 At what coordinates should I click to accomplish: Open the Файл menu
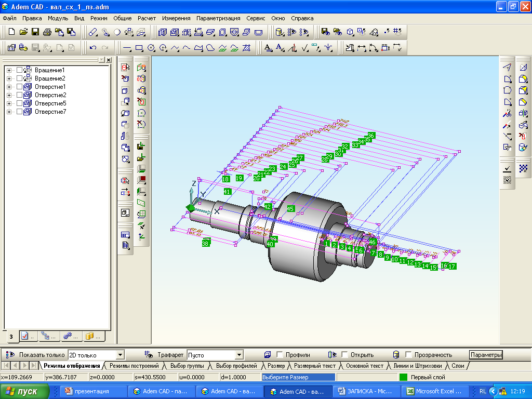click(10, 18)
